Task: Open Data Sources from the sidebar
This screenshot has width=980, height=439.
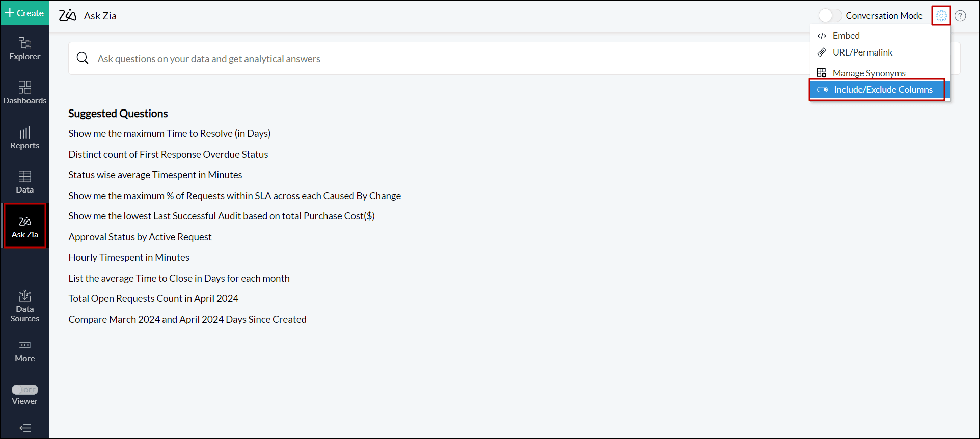Action: point(24,306)
